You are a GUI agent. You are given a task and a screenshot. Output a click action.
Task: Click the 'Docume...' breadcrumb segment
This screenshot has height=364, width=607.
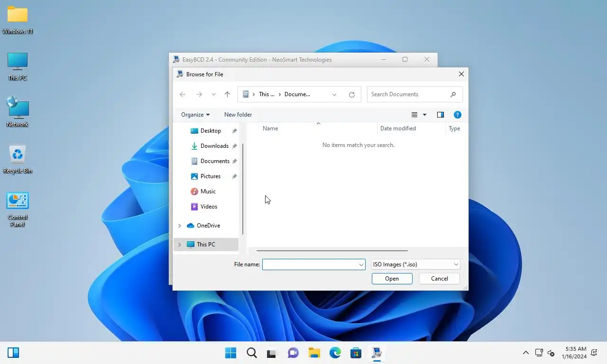pyautogui.click(x=297, y=94)
